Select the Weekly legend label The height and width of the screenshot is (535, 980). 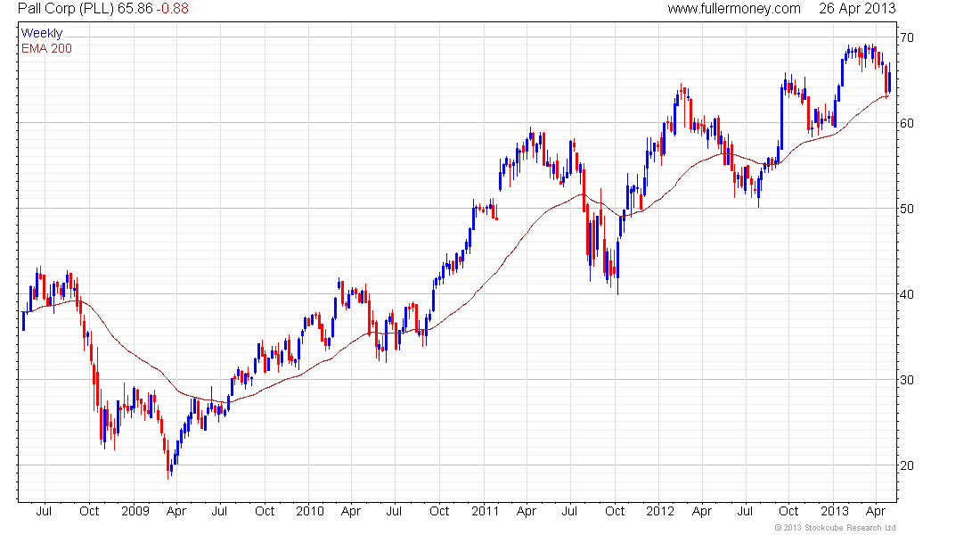pyautogui.click(x=41, y=33)
